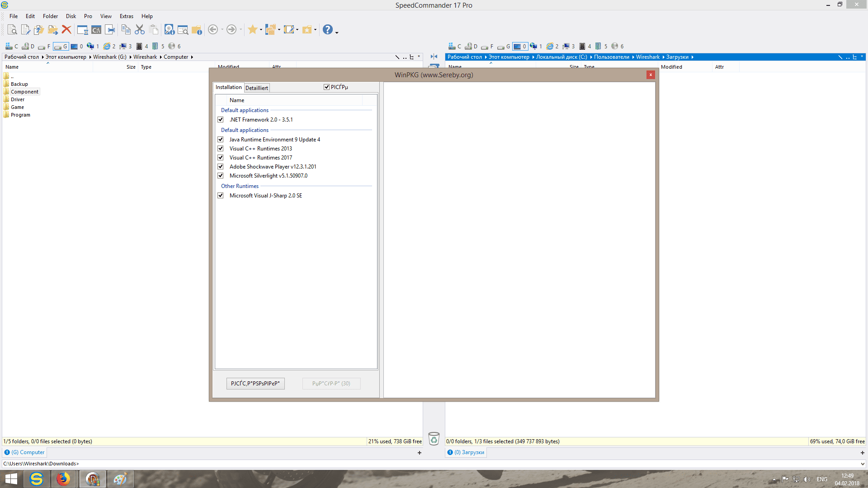Select drive G in right panel
Image resolution: width=868 pixels, height=488 pixels.
[504, 46]
